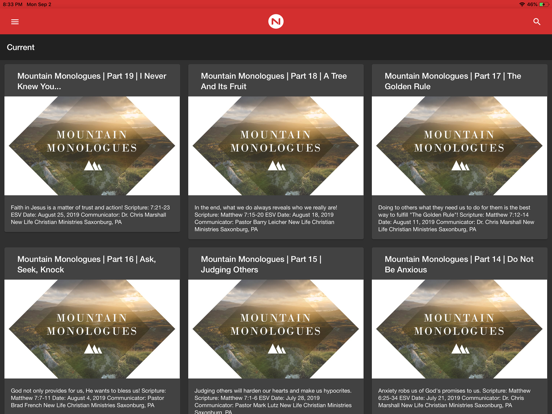Select the Part 15 Mountain Monologues thumbnail
The image size is (552, 414).
[276, 329]
